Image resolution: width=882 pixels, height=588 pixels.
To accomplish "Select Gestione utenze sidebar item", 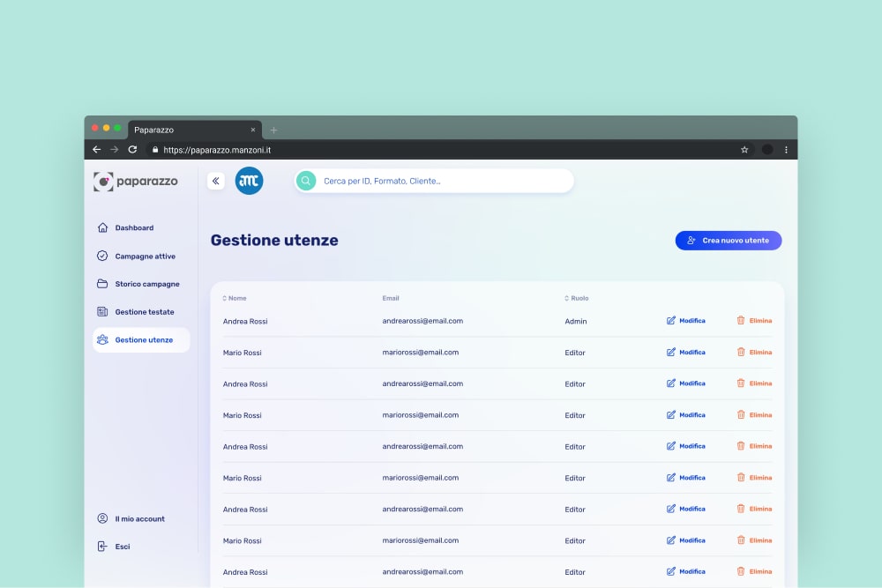I will [x=141, y=340].
